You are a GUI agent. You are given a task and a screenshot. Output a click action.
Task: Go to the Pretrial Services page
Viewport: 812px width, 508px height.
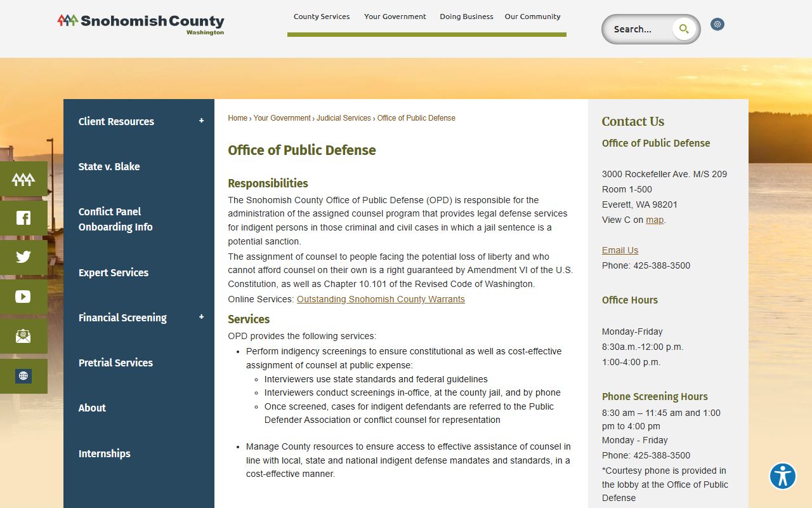click(115, 363)
